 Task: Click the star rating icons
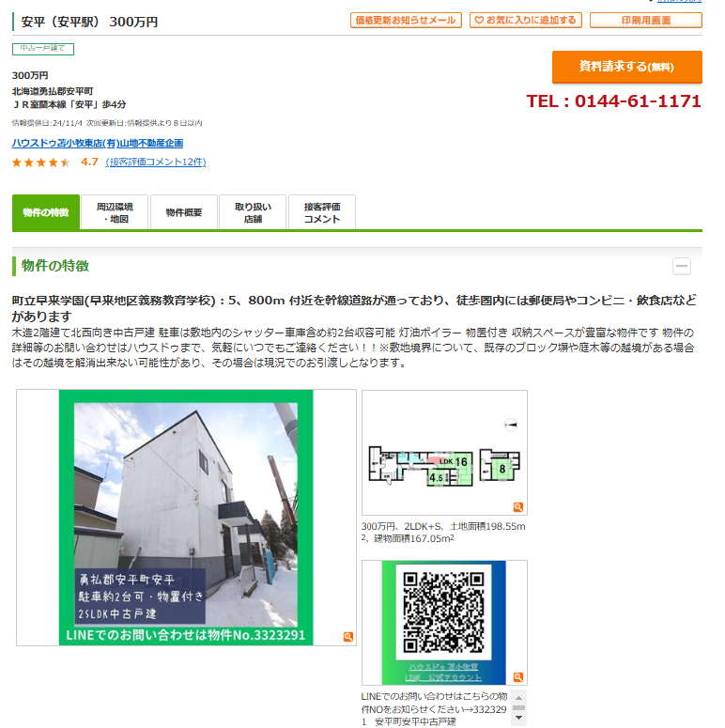(40, 163)
